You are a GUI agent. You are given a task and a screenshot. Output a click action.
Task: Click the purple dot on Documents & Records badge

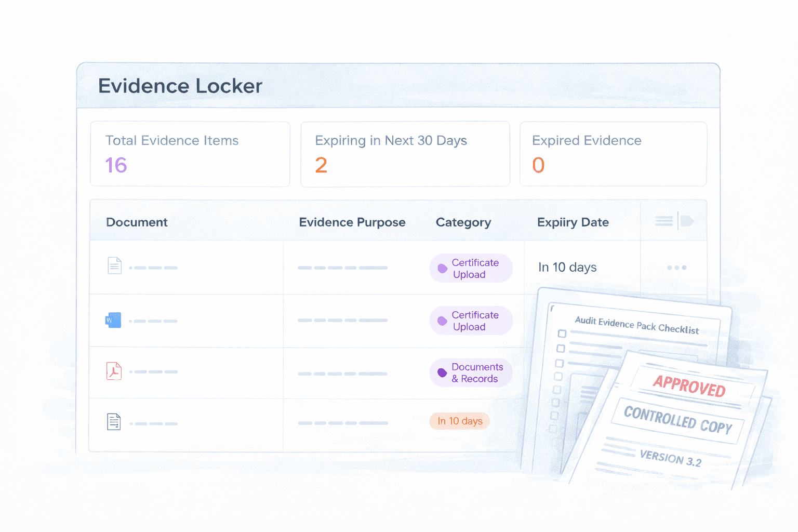click(x=441, y=373)
